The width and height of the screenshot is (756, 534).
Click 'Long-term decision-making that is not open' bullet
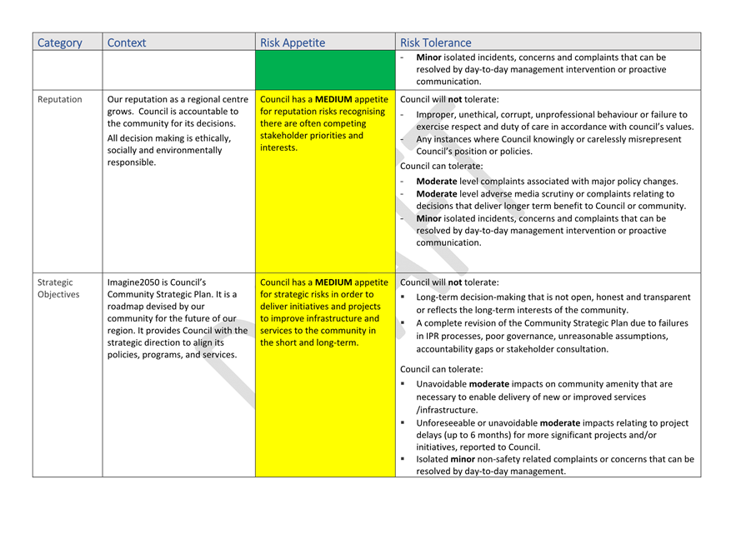point(553,303)
